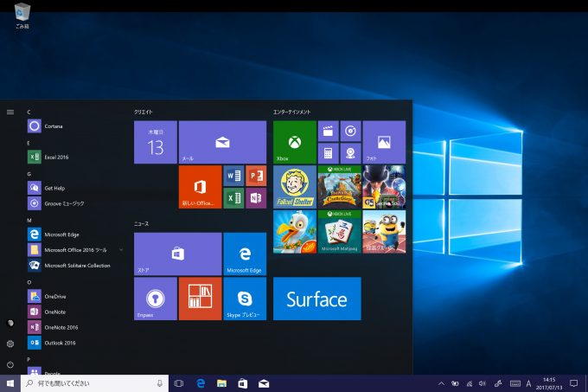Click the touch keyboard tray icon
The width and height of the screenshot is (588, 392).
click(x=515, y=383)
